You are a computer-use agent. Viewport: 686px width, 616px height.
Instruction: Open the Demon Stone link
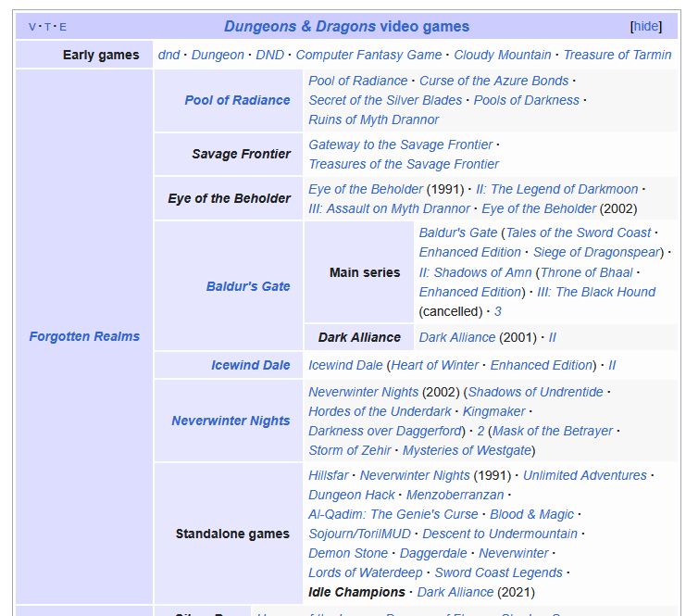pyautogui.click(x=348, y=553)
